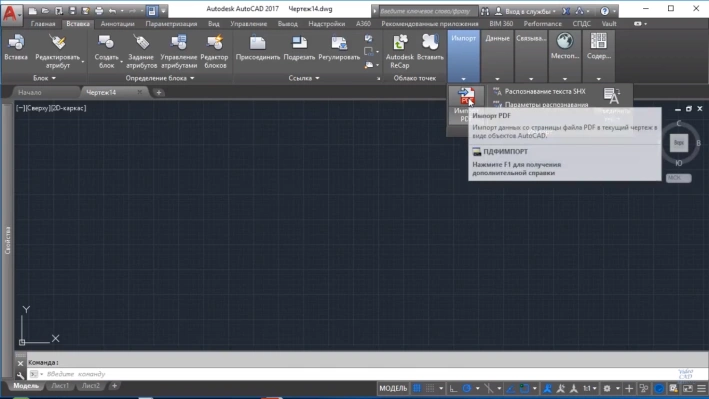
Task: Toggle ortho mode in status bar
Action: pyautogui.click(x=453, y=388)
